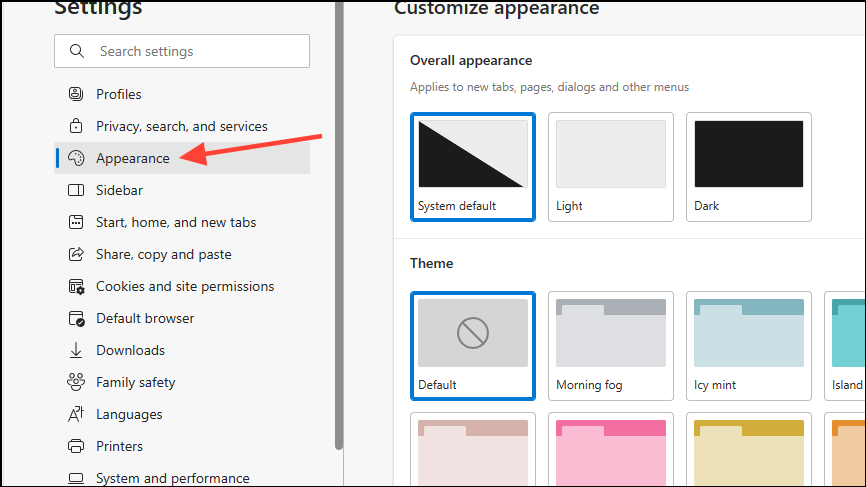Screen dimensions: 866x487
Task: Click the Default browser icon
Action: [x=76, y=319]
